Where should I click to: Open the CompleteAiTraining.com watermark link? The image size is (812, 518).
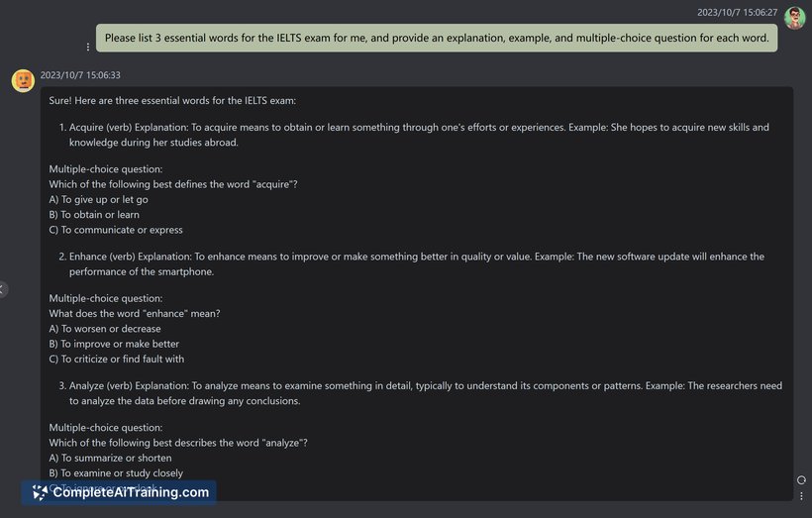click(x=119, y=492)
